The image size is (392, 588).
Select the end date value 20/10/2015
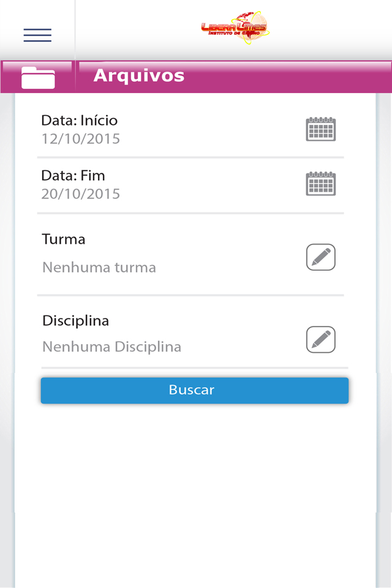click(x=81, y=194)
